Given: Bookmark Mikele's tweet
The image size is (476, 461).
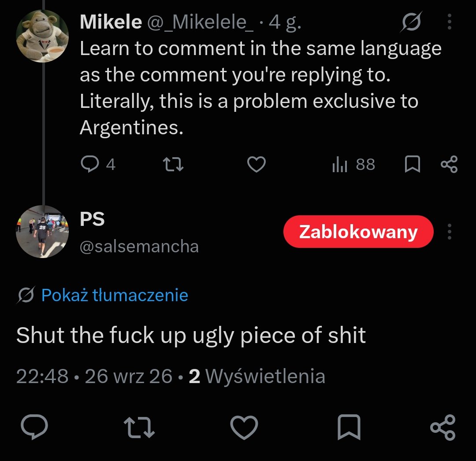Looking at the screenshot, I should coord(413,164).
